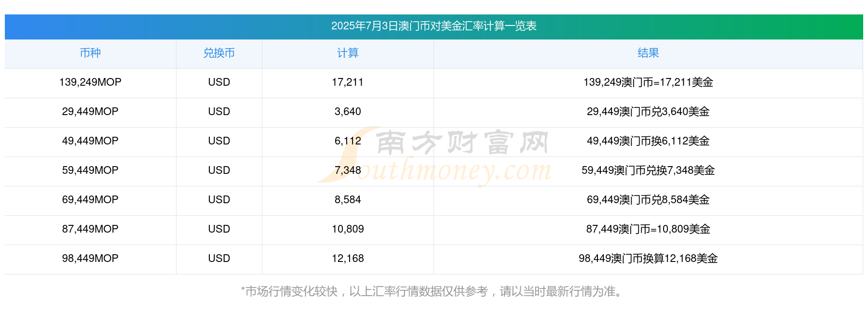The height and width of the screenshot is (313, 868).
Task: Click the calculated value 7,348
Action: [348, 170]
